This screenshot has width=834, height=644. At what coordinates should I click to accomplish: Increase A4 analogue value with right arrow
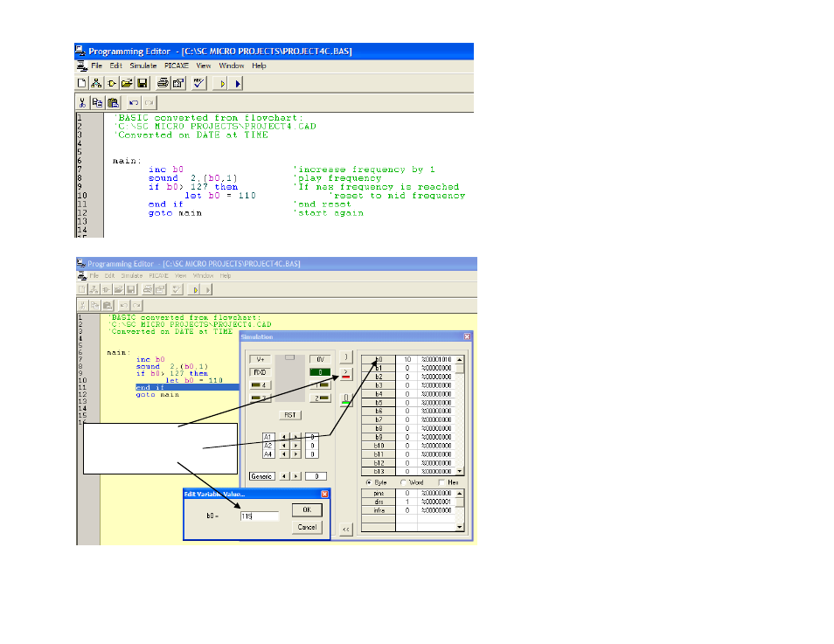tap(295, 454)
